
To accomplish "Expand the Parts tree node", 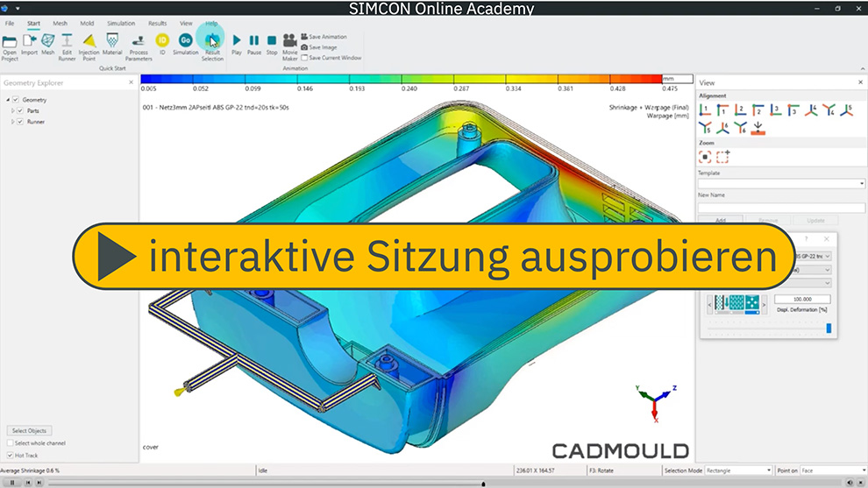I will point(12,110).
